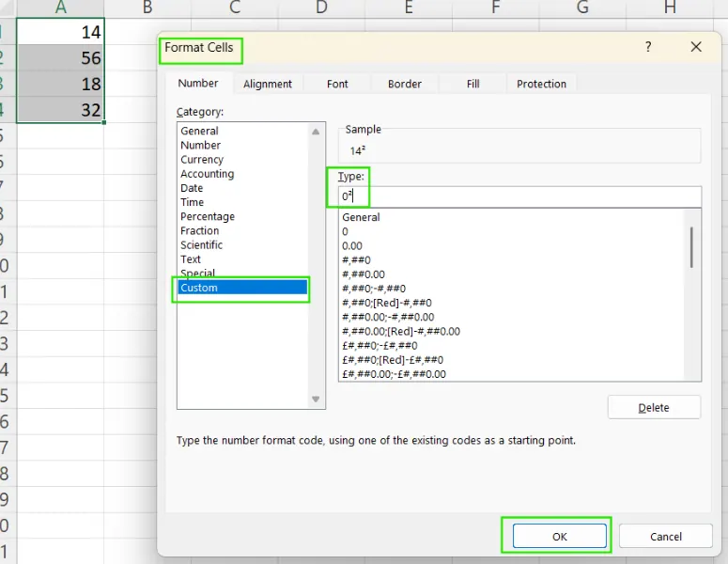Select cell A2 containing 56
Image resolution: width=728 pixels, height=564 pixels.
point(61,57)
